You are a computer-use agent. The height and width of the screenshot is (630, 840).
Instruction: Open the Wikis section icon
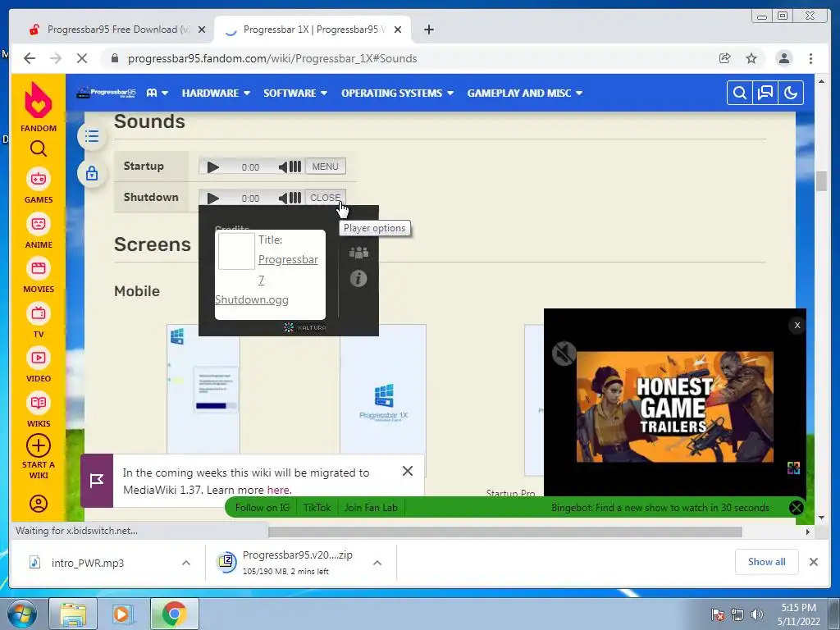[38, 403]
